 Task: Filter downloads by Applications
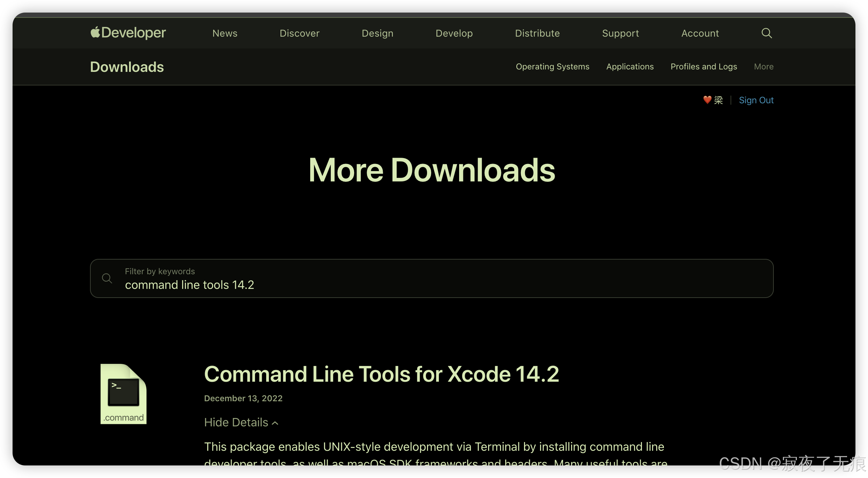pyautogui.click(x=630, y=67)
